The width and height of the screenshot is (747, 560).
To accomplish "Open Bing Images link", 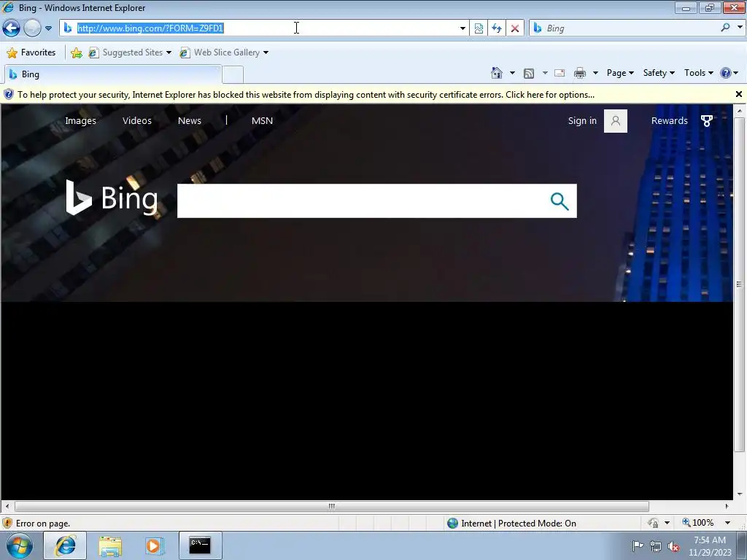I will tap(80, 120).
